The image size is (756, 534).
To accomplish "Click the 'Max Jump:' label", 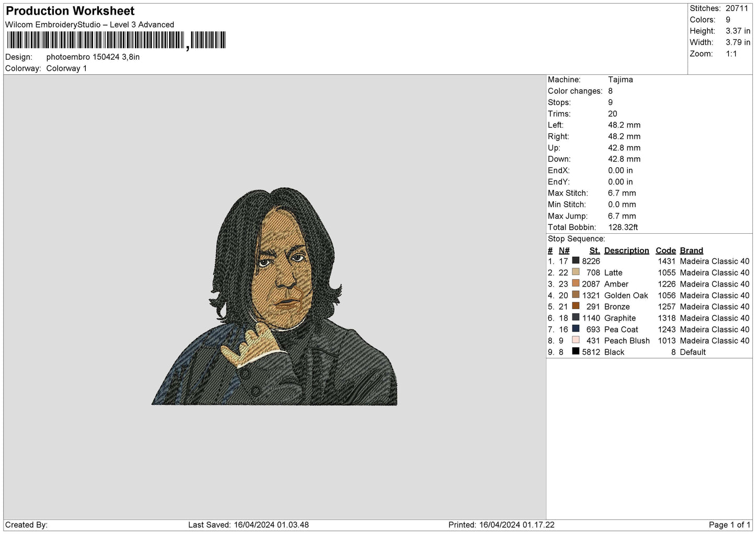I will point(568,216).
